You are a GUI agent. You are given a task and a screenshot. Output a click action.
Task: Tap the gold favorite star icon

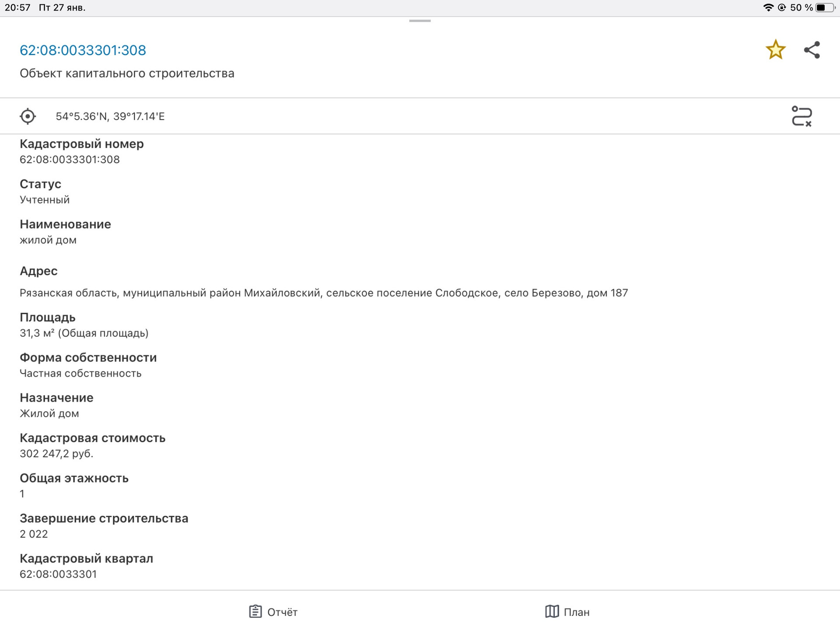(775, 49)
